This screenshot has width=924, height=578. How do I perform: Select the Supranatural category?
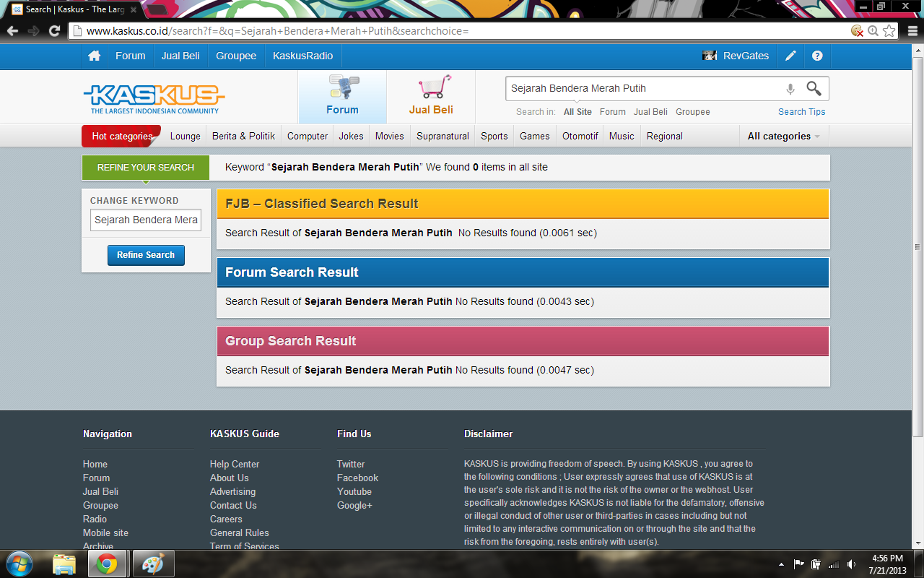[x=443, y=136]
